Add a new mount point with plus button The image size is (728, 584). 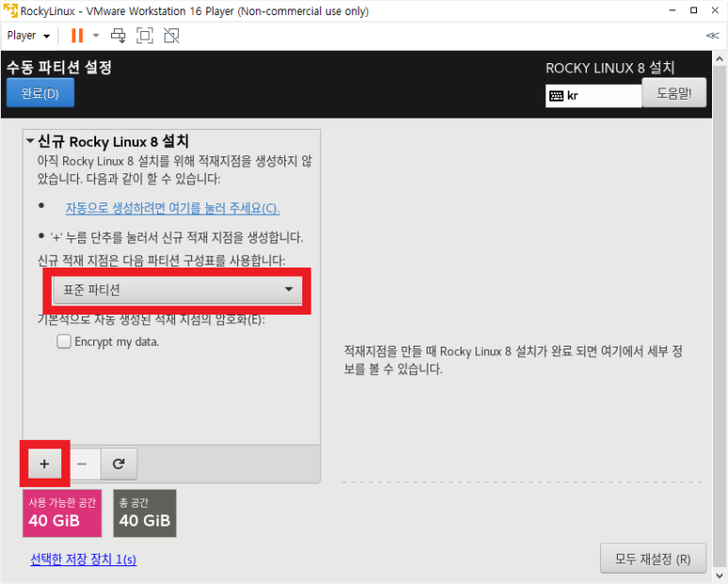[44, 463]
